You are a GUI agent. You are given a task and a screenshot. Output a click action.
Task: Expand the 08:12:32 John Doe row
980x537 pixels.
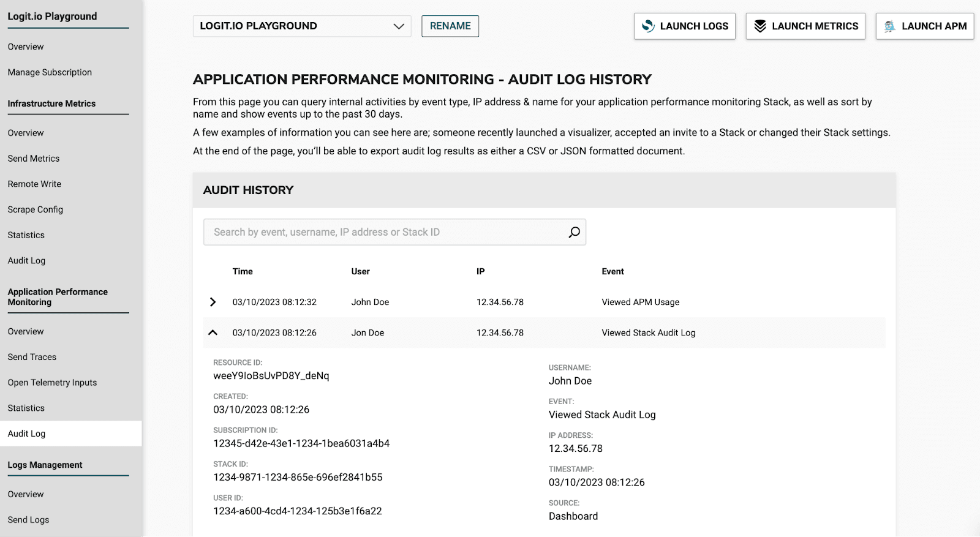click(x=213, y=302)
